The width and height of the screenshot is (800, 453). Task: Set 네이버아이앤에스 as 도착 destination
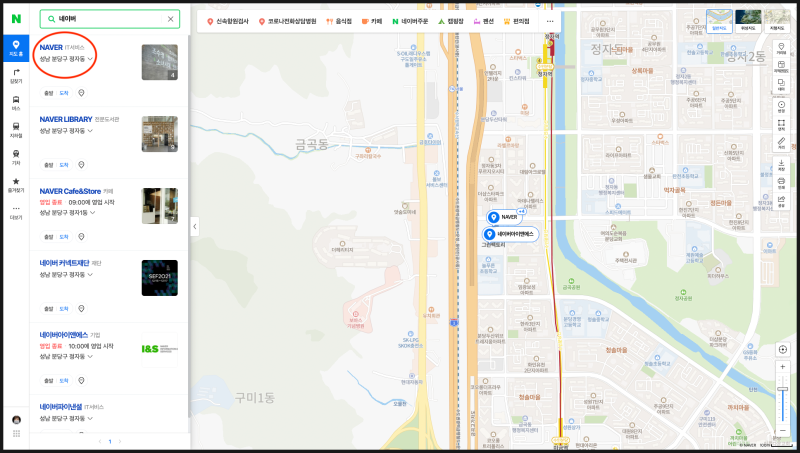tap(64, 381)
